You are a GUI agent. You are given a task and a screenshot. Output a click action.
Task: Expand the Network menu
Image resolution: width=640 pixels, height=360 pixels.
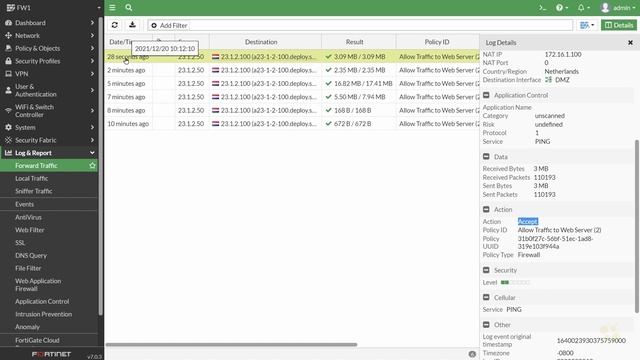(49, 36)
